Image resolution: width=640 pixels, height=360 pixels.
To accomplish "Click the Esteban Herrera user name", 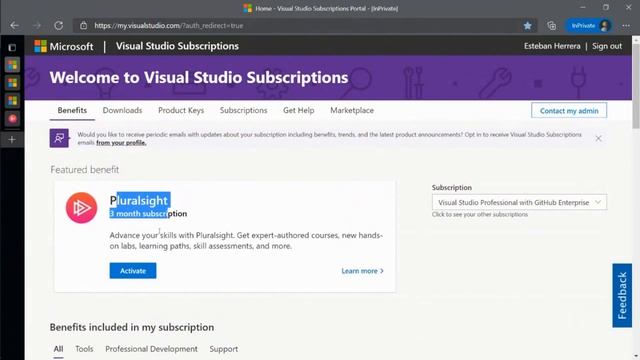I will [x=552, y=46].
